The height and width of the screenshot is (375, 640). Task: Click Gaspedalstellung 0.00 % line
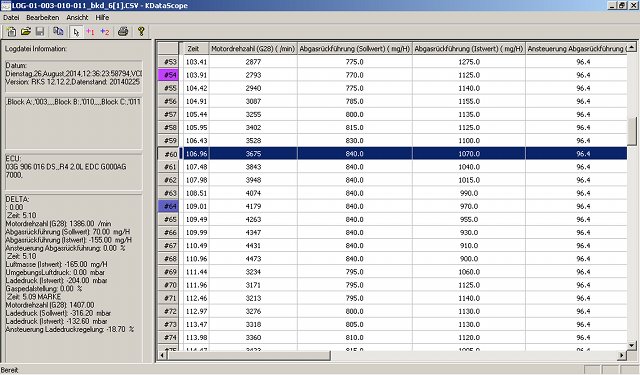pos(44,289)
